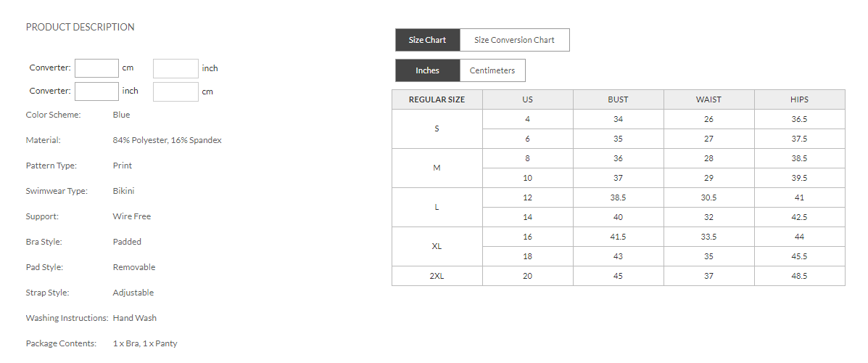The height and width of the screenshot is (363, 868).
Task: Click the HIPS column header
Action: pyautogui.click(x=799, y=99)
